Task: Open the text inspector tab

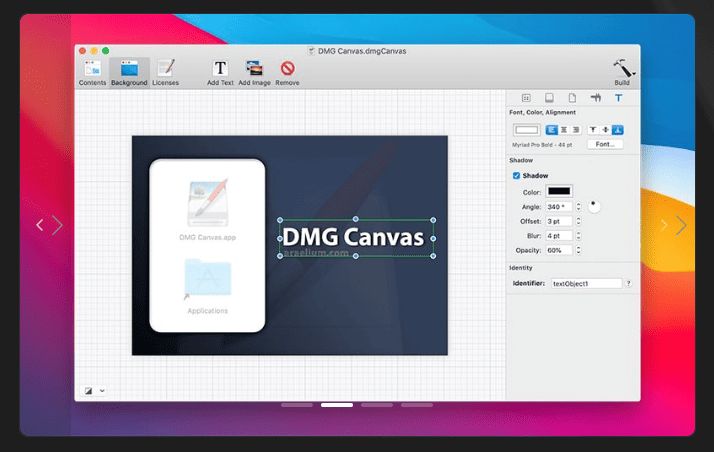Action: [x=618, y=98]
